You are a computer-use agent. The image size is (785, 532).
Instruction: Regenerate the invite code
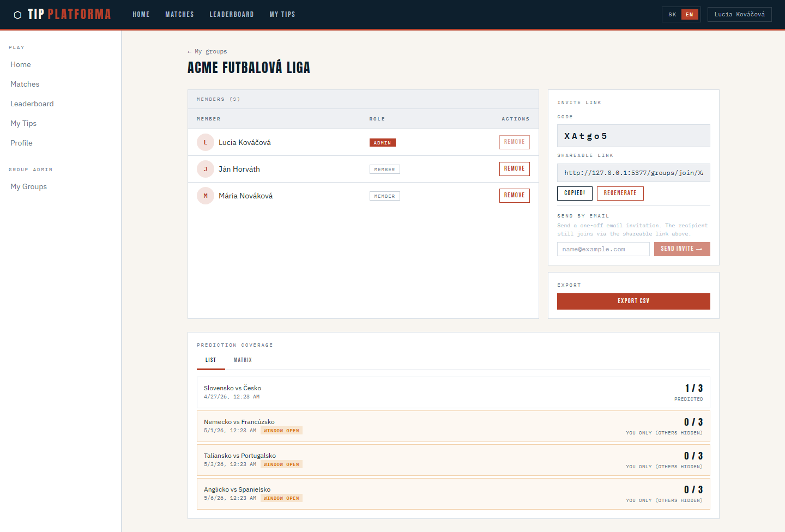[620, 194]
